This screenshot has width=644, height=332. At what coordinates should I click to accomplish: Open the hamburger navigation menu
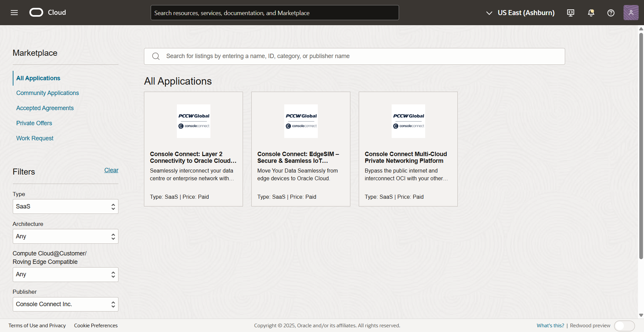pyautogui.click(x=14, y=13)
